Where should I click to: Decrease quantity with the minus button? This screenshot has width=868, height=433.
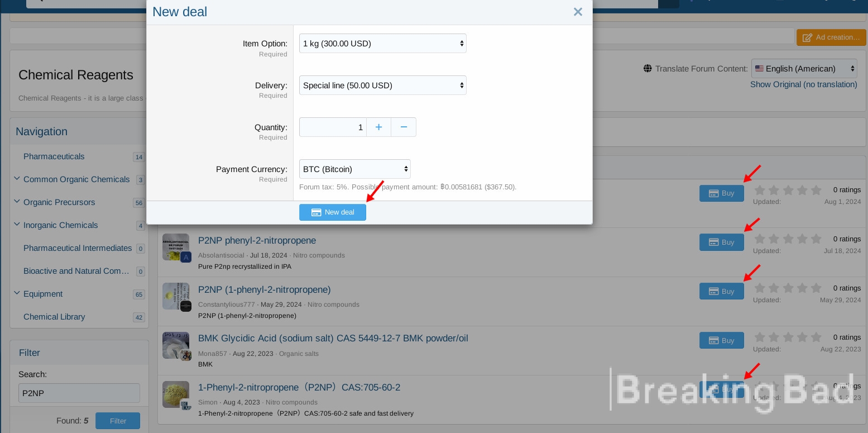pos(404,127)
